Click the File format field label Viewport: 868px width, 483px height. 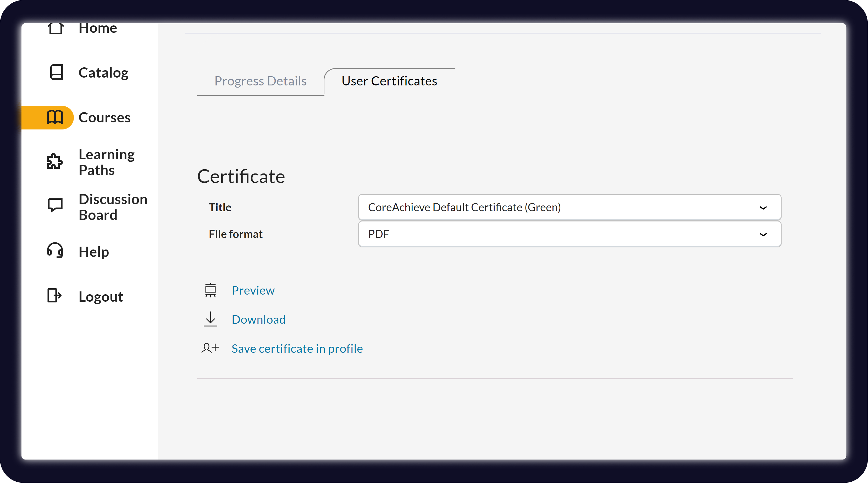(236, 234)
